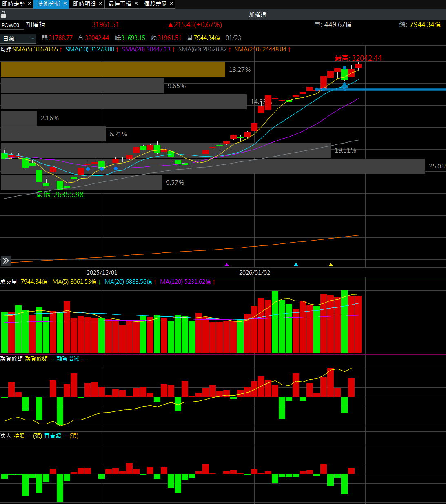Screen dimensions: 446x504
Task: Close the 個股籌碼 tab
Action: point(171,4)
